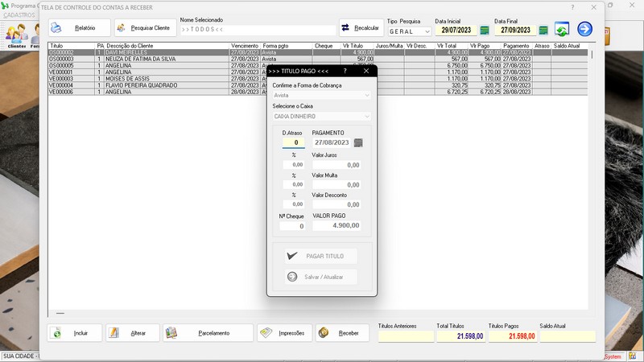The width and height of the screenshot is (644, 362).
Task: Click the Parcelamento button
Action: click(x=207, y=333)
